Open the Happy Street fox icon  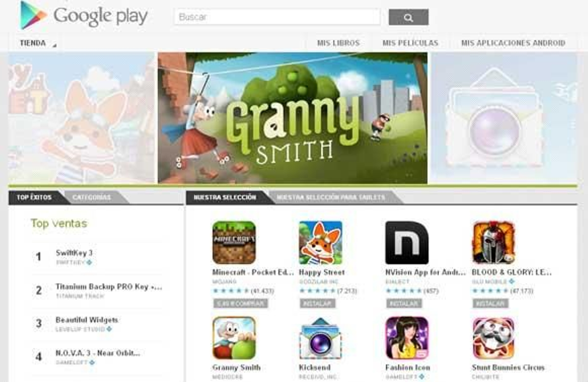click(x=320, y=242)
